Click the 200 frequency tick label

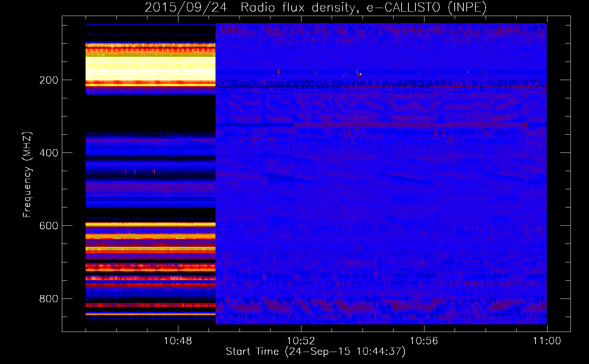(49, 80)
